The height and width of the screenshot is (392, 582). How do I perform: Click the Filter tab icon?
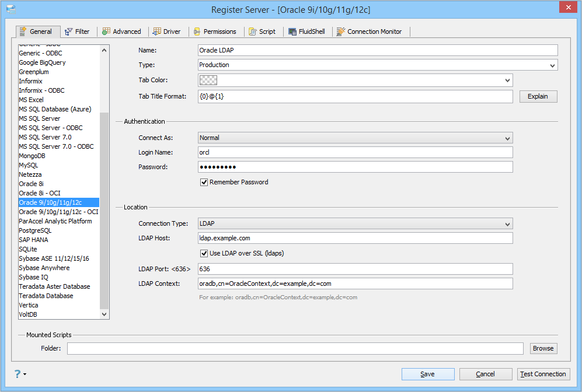point(69,32)
